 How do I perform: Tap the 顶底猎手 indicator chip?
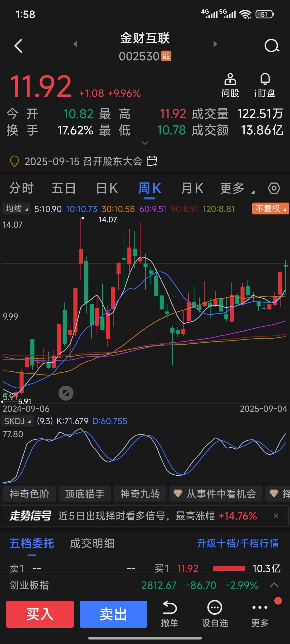85,494
